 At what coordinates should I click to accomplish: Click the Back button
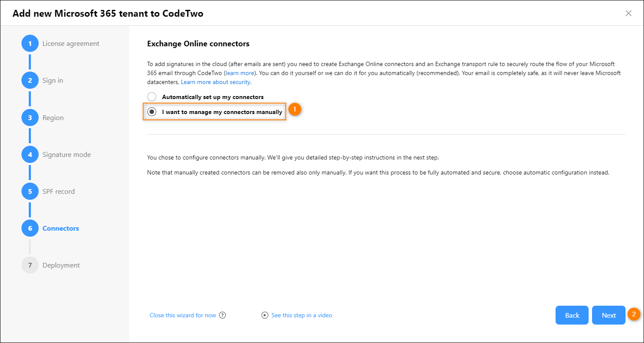click(572, 315)
